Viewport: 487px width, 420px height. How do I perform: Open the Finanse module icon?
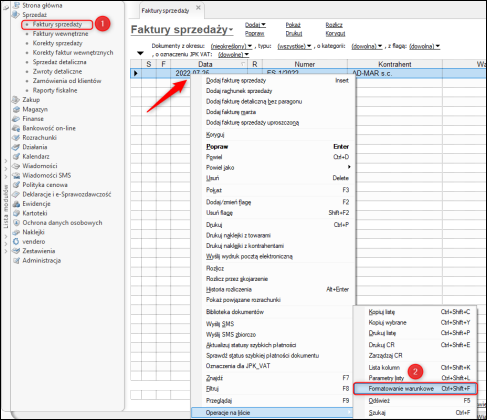[x=16, y=119]
